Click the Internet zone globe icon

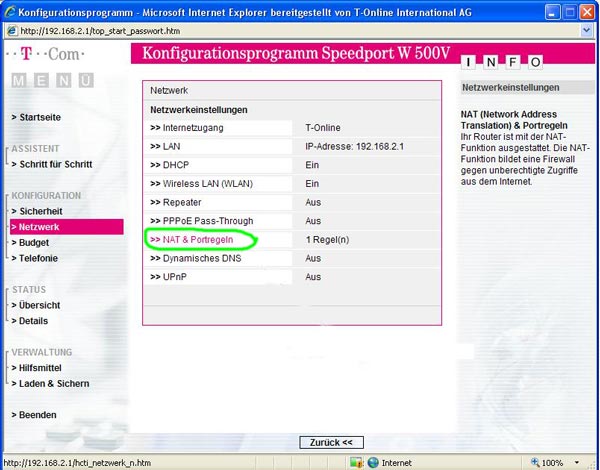[373, 463]
